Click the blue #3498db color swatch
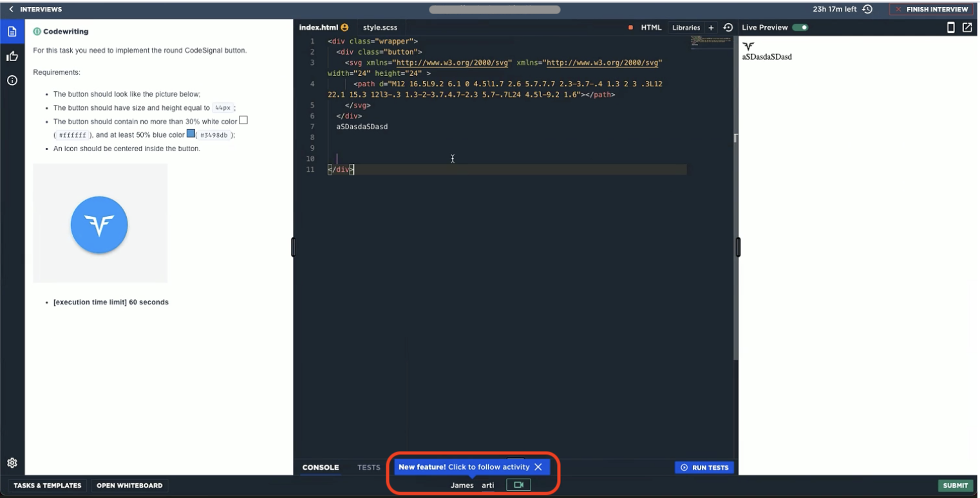 coord(191,134)
